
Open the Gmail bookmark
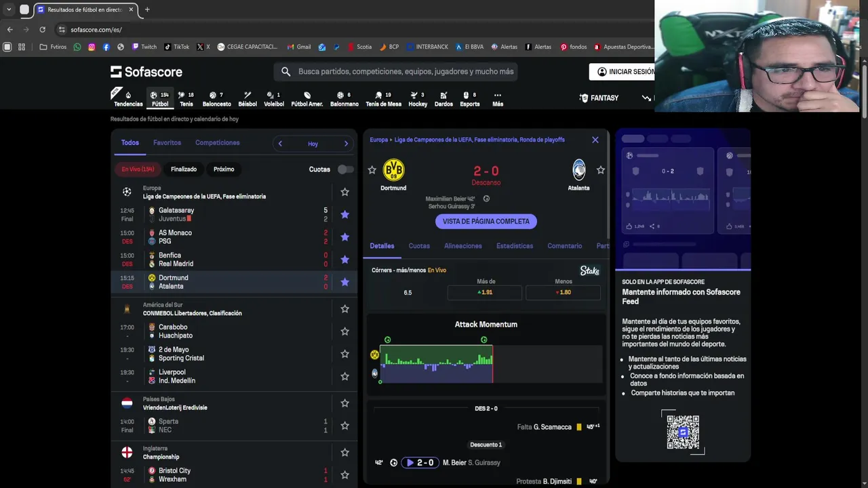299,47
